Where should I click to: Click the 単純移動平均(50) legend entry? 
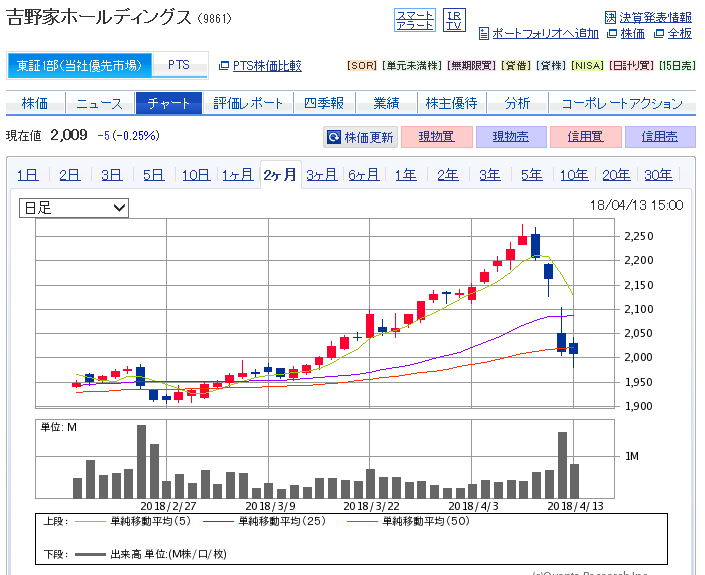(426, 521)
